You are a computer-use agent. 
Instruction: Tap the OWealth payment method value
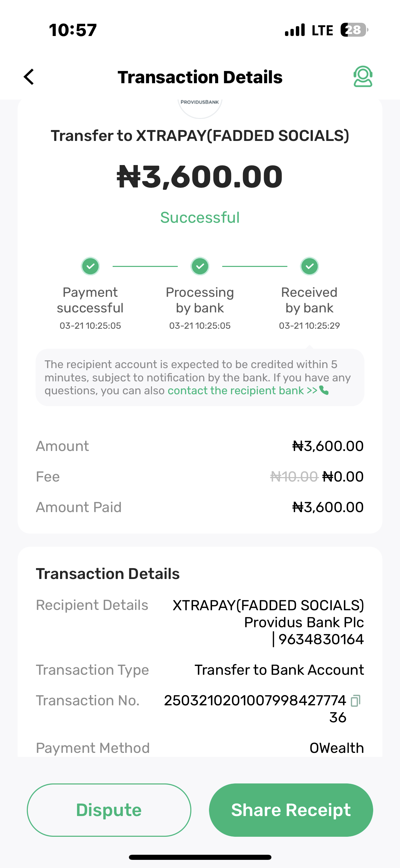[336, 748]
